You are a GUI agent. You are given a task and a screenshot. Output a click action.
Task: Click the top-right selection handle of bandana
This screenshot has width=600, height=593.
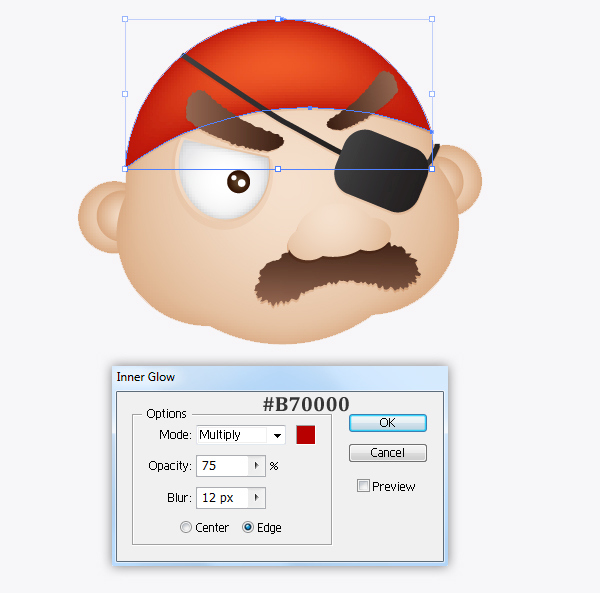432,19
